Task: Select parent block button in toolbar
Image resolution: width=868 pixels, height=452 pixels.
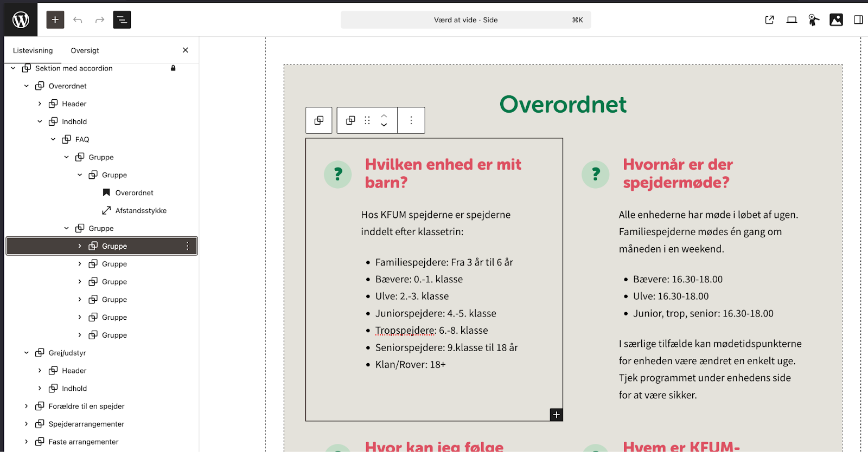Action: (x=319, y=120)
